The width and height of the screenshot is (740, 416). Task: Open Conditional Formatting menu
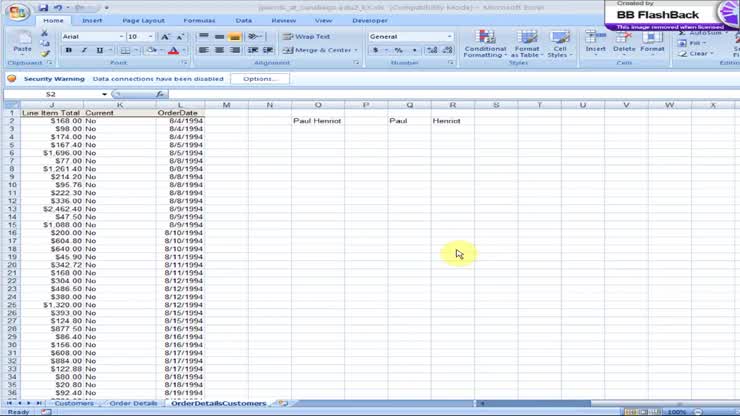click(x=485, y=43)
